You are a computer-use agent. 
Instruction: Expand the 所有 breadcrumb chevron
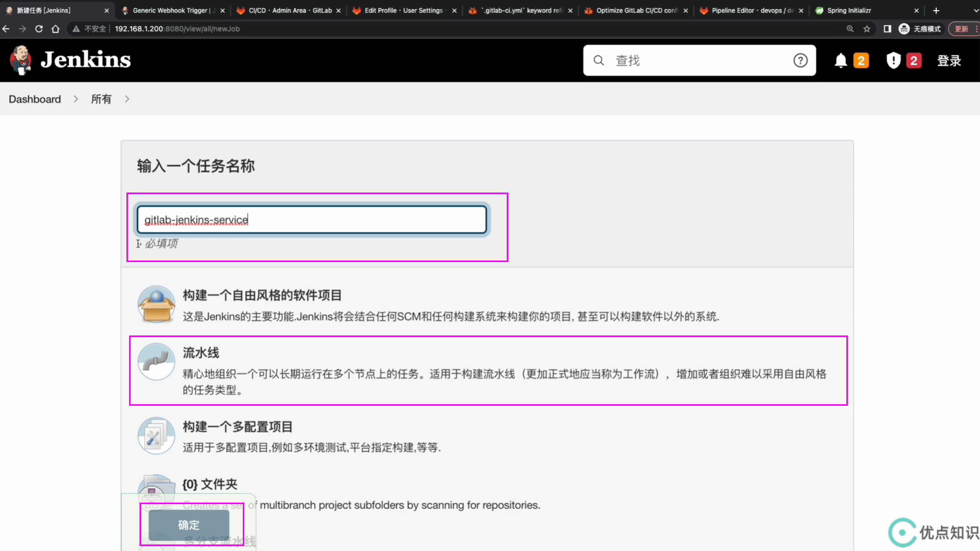click(x=127, y=99)
